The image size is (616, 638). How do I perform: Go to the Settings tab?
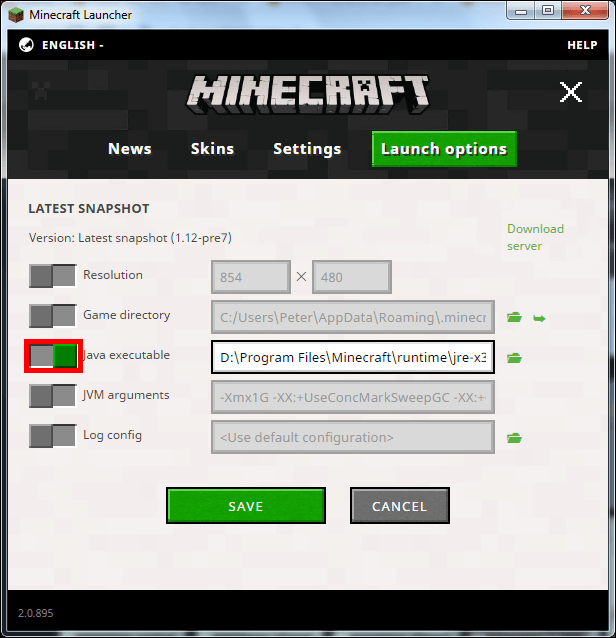pyautogui.click(x=307, y=149)
